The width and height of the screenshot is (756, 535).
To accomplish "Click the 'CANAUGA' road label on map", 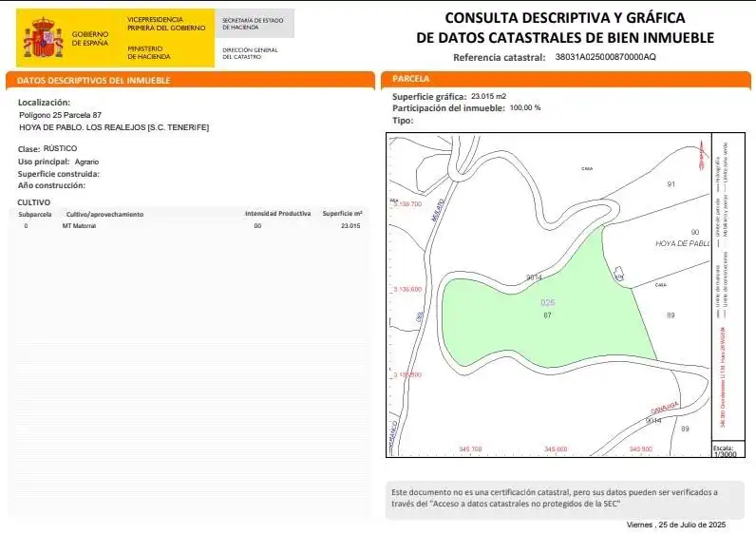I will (665, 408).
